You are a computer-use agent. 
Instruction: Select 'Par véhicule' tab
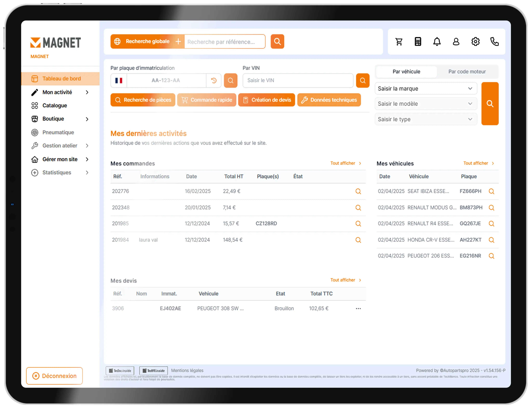[406, 72]
